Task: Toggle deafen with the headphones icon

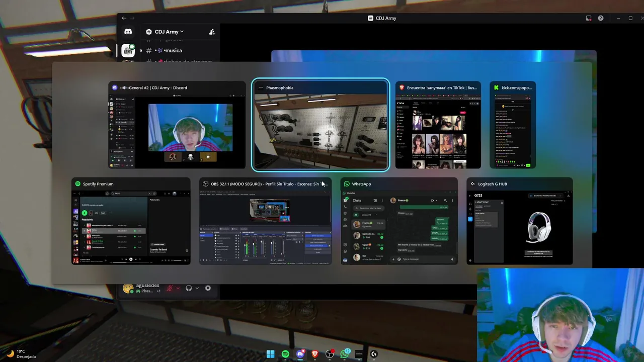Action: [x=189, y=288]
